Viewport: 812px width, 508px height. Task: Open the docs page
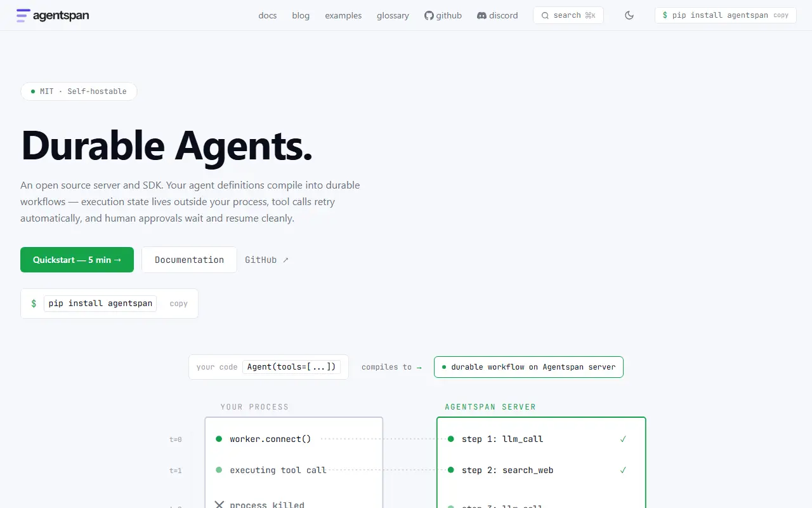268,15
